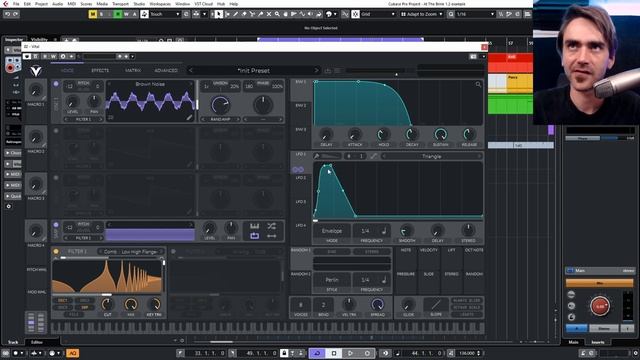Click the Snap type icon before Grid
This screenshot has height=360, width=640.
pyautogui.click(x=356, y=14)
